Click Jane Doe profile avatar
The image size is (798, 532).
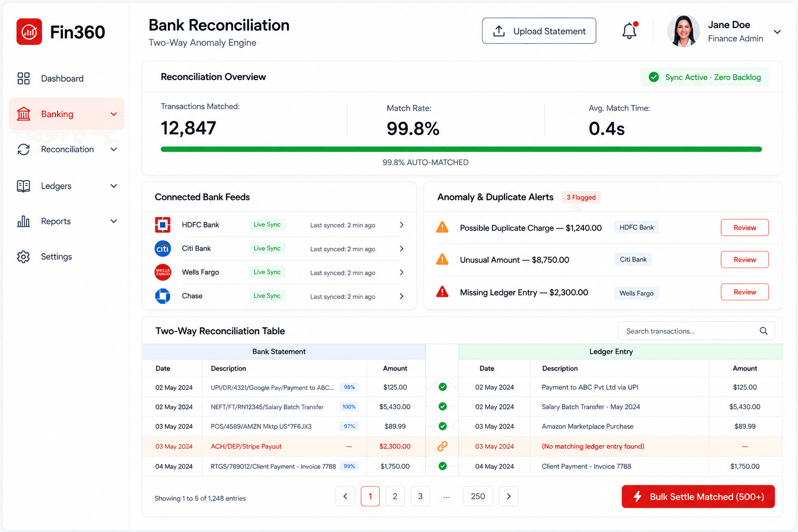pyautogui.click(x=683, y=31)
